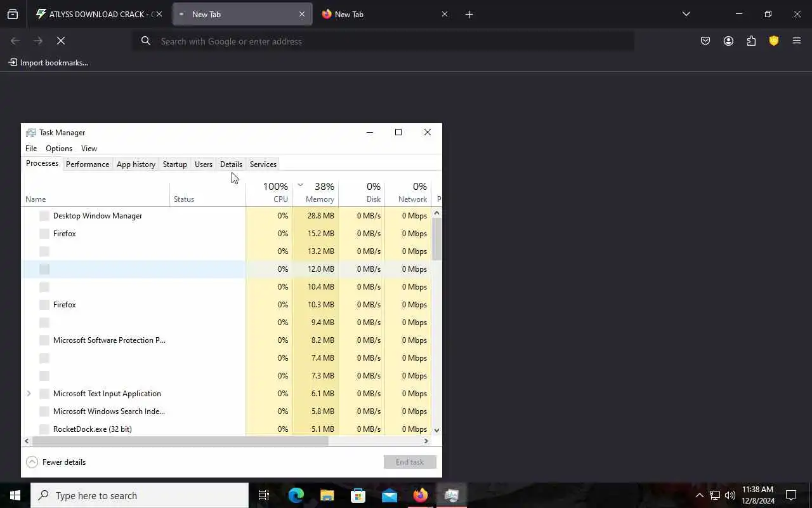Select the Processes tab
The width and height of the screenshot is (812, 508).
43,163
